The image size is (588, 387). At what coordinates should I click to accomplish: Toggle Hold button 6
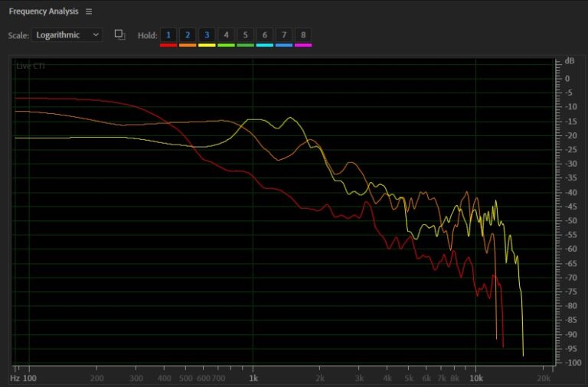pyautogui.click(x=265, y=35)
